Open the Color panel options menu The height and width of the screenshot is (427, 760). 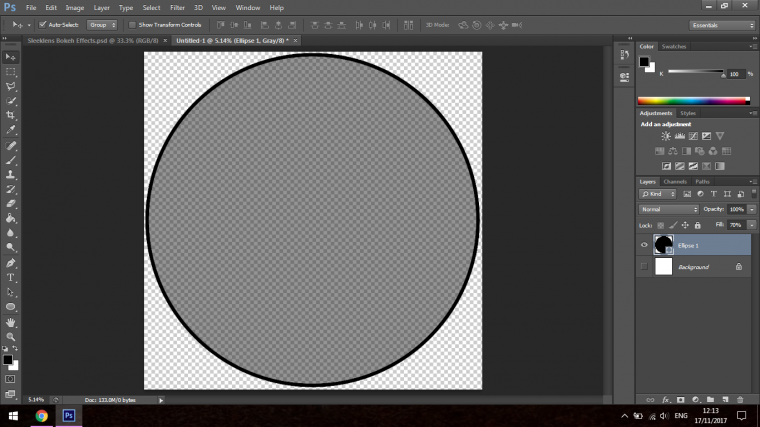753,47
